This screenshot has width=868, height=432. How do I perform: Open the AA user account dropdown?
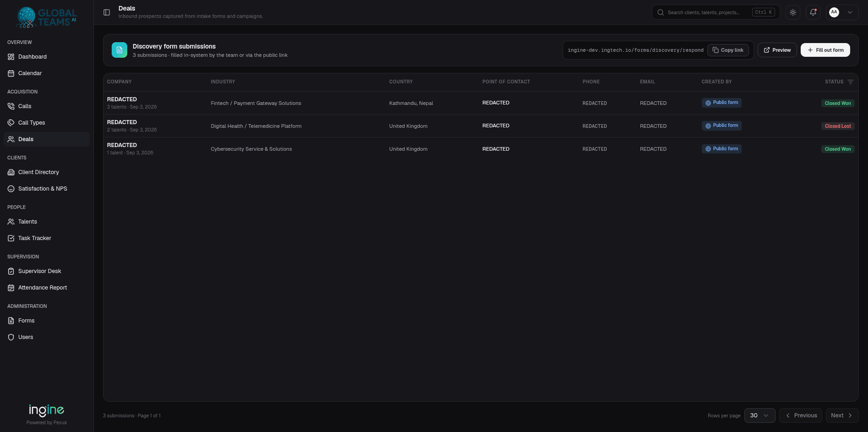[842, 12]
